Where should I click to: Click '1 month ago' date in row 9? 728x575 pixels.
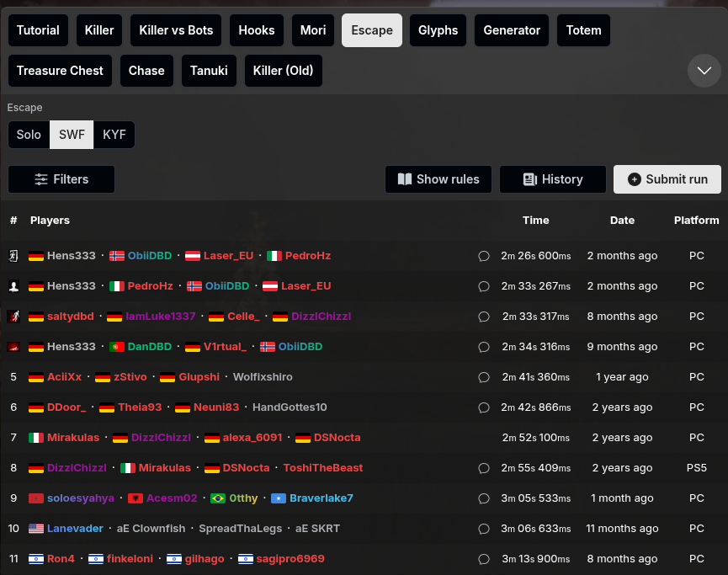[622, 498]
